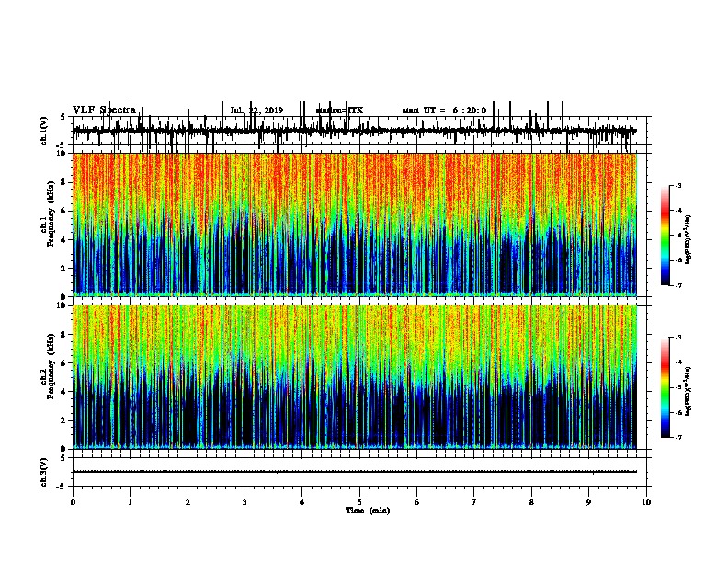
Task: Click time-axis tick label "9"
Action: [x=588, y=502]
